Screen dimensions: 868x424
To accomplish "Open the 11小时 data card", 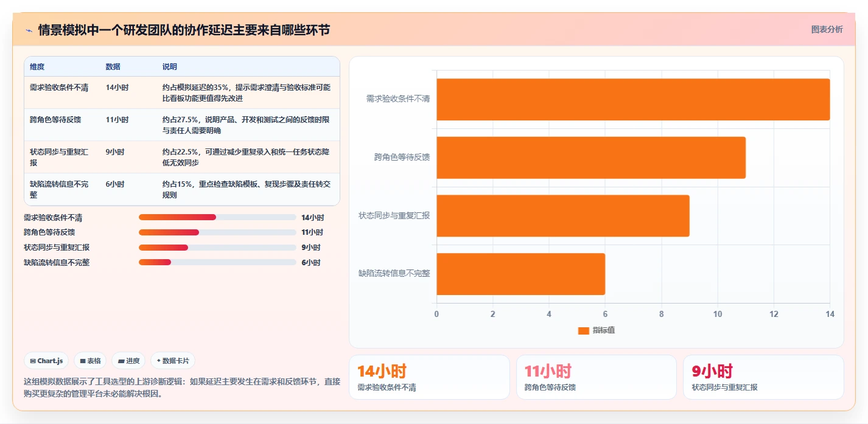I will 597,377.
